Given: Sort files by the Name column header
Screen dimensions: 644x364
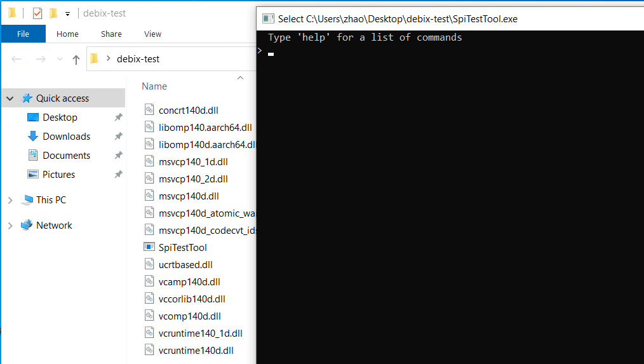Looking at the screenshot, I should [154, 86].
